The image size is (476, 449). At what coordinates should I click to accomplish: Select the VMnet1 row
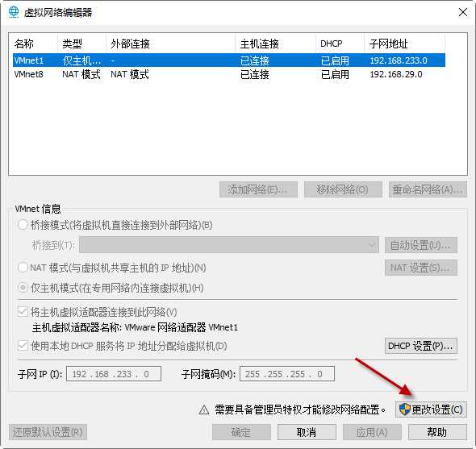click(x=229, y=60)
